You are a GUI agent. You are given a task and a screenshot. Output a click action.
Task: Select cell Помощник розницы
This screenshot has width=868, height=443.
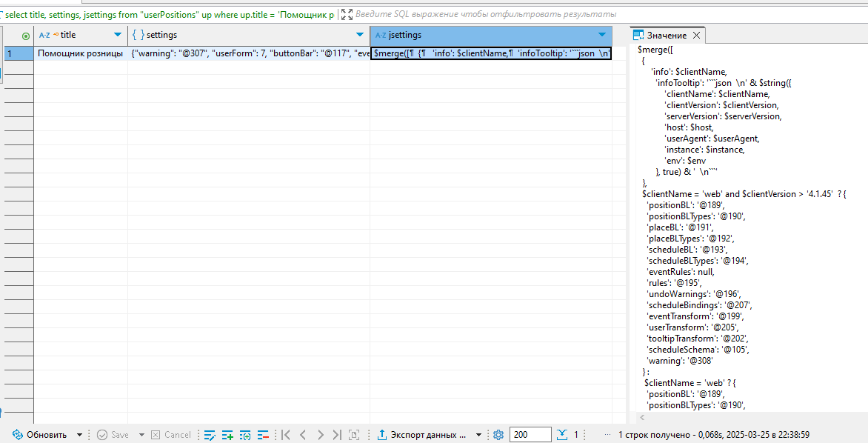81,54
